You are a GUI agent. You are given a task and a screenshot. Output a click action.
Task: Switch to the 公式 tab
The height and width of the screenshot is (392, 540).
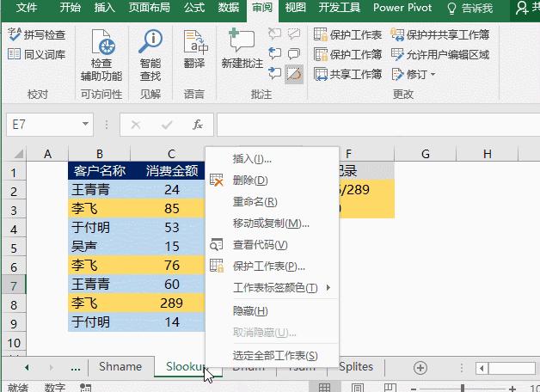pyautogui.click(x=193, y=8)
